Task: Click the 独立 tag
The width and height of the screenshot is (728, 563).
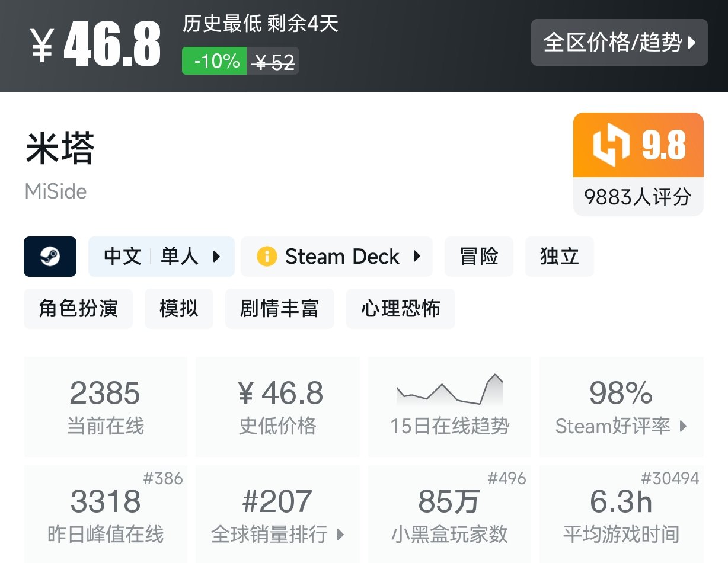Action: pyautogui.click(x=559, y=256)
